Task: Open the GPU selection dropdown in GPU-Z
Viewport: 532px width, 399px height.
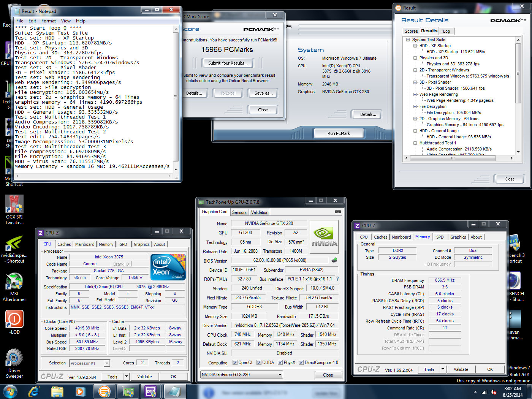Action: pos(242,375)
